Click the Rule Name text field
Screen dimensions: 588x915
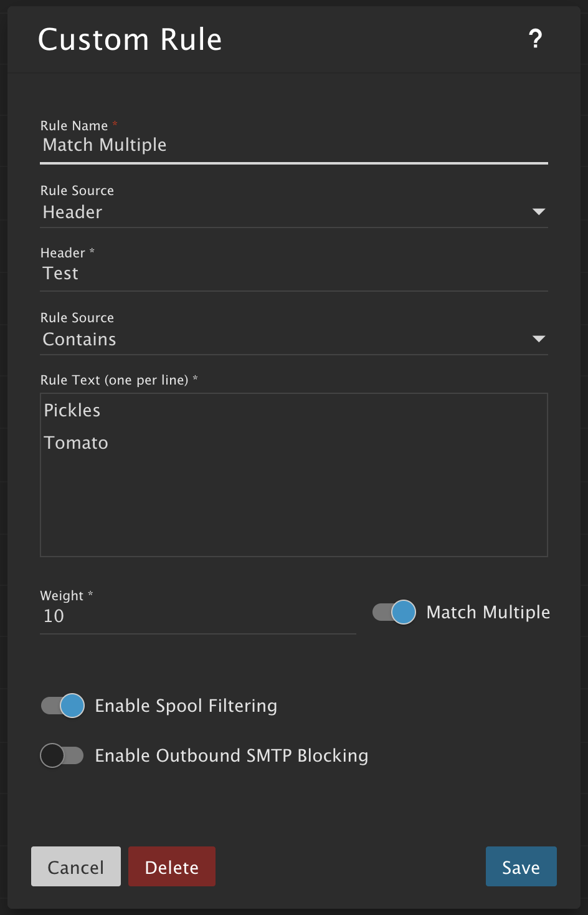coord(293,145)
